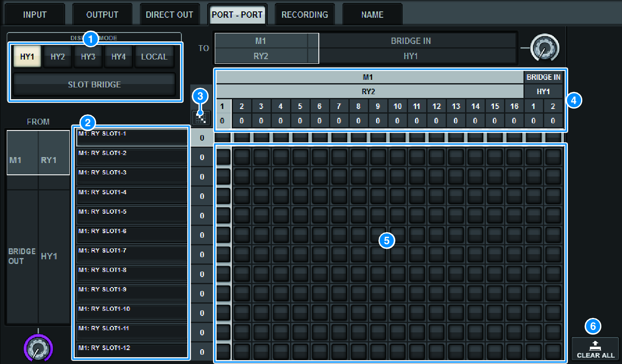Viewport: 622px width, 364px height.
Task: Click destination column header 8
Action: click(x=358, y=106)
